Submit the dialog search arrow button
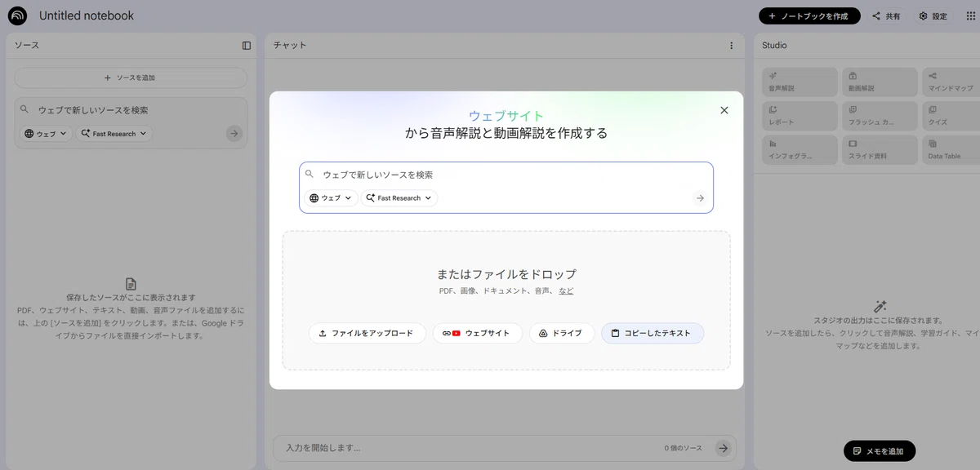 pyautogui.click(x=700, y=197)
